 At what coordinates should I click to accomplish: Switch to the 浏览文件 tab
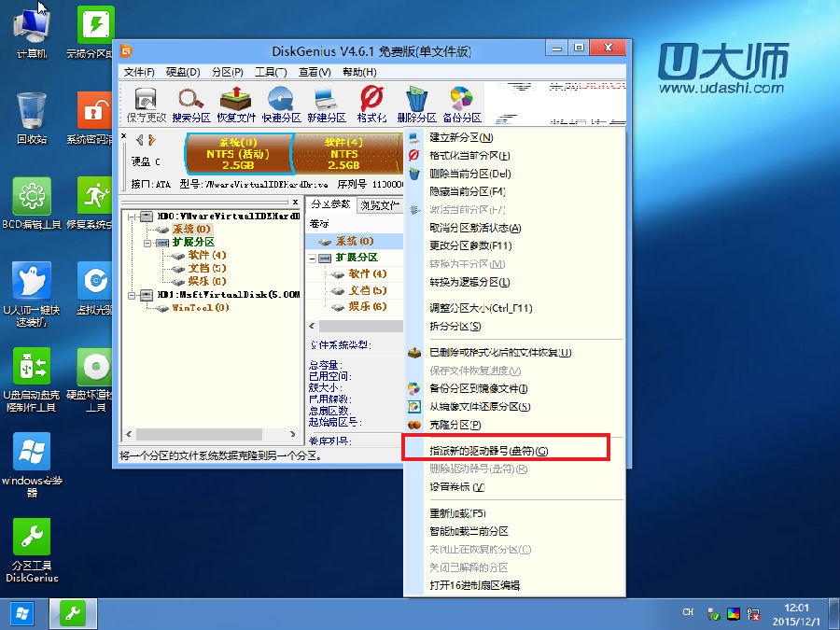point(379,204)
